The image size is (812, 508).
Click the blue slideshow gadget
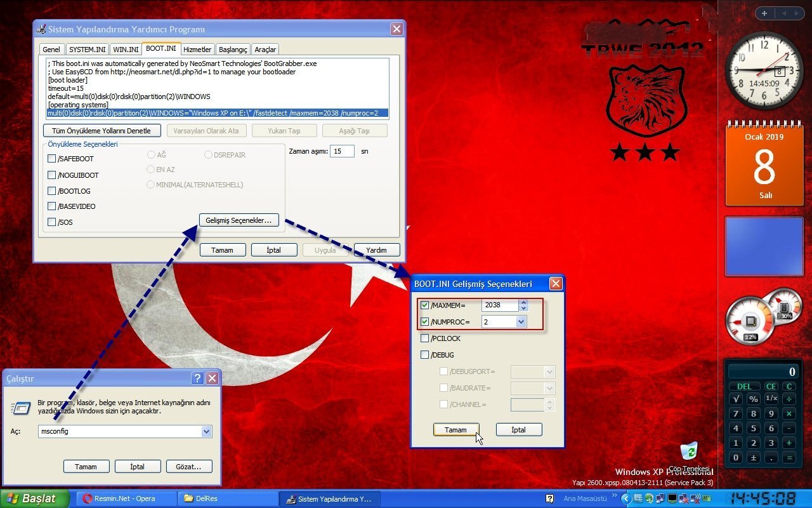(x=764, y=246)
